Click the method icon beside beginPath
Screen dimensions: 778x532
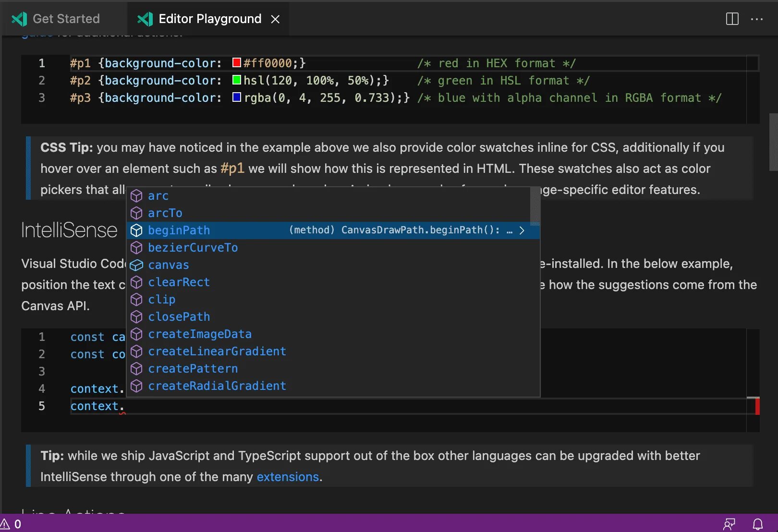coord(136,230)
